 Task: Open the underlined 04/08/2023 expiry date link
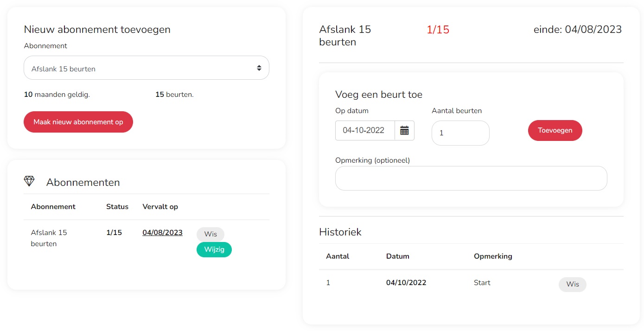162,233
